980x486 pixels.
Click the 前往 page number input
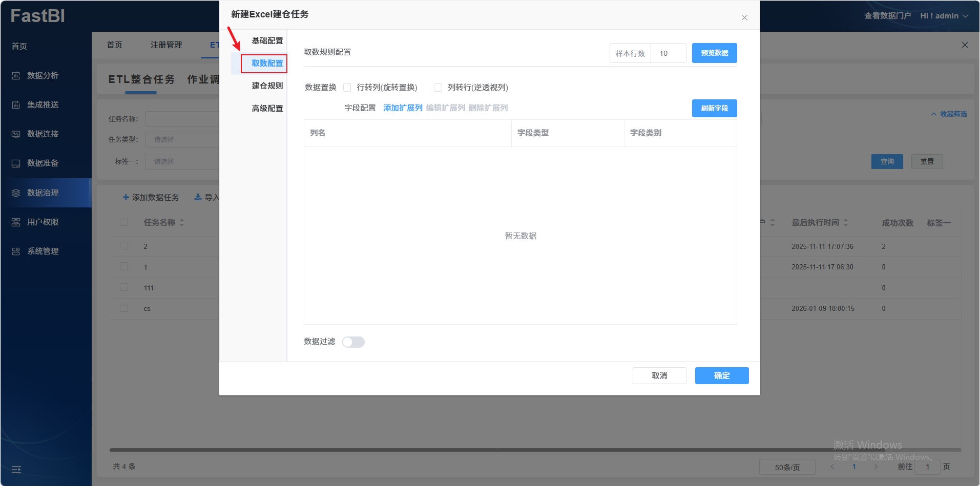tap(927, 467)
